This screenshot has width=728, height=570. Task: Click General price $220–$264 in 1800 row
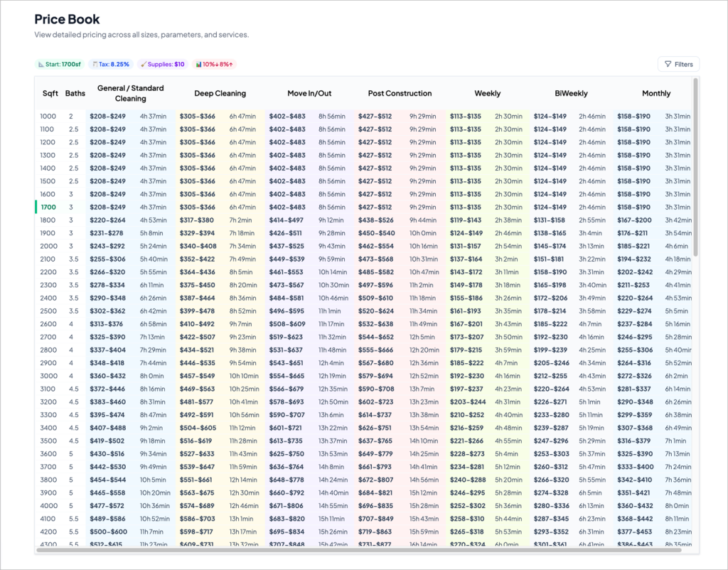click(107, 220)
